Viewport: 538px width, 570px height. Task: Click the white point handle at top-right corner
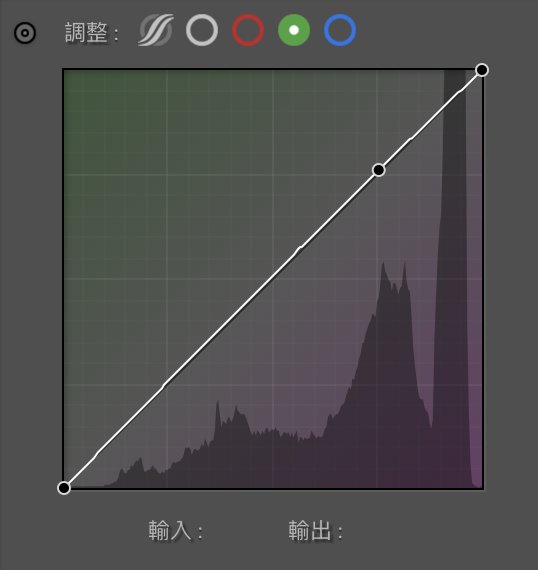tap(482, 70)
